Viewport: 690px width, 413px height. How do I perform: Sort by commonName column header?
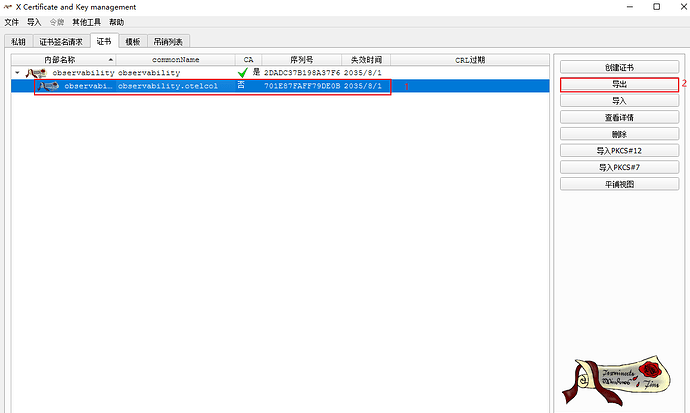tap(175, 60)
